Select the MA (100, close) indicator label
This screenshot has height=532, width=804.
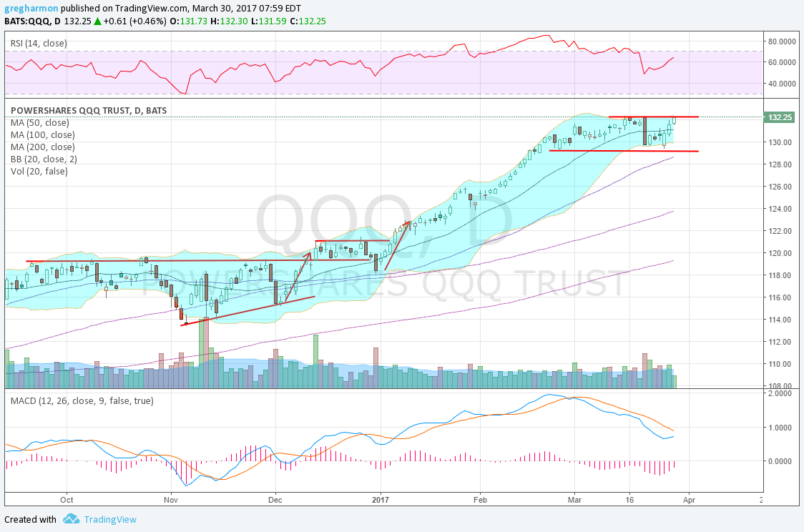[42, 135]
